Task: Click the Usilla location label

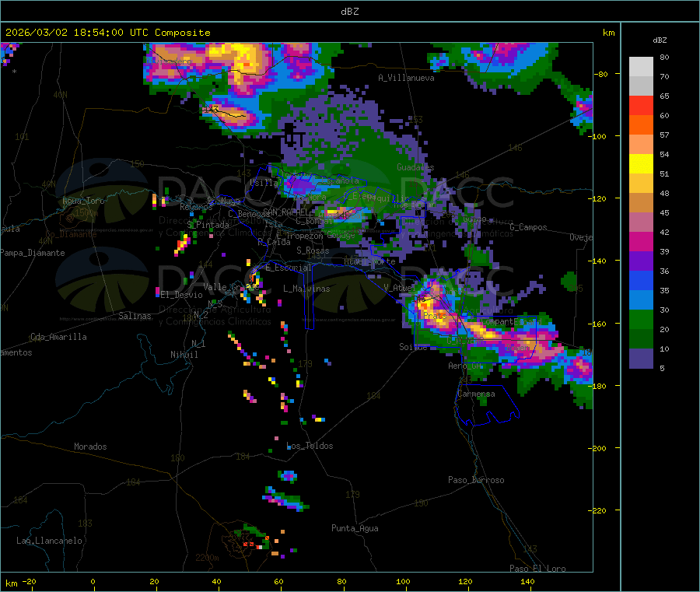Action: coord(264,182)
